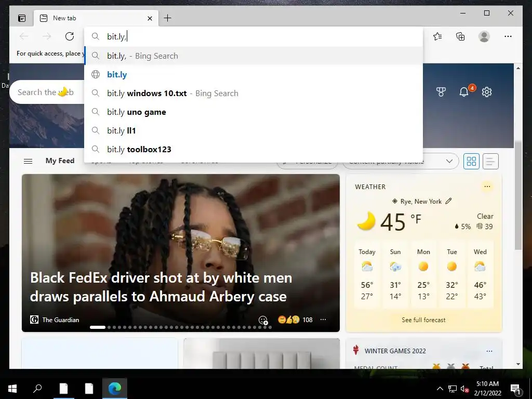Open the Collections icon
The image size is (532, 399).
[x=460, y=36]
